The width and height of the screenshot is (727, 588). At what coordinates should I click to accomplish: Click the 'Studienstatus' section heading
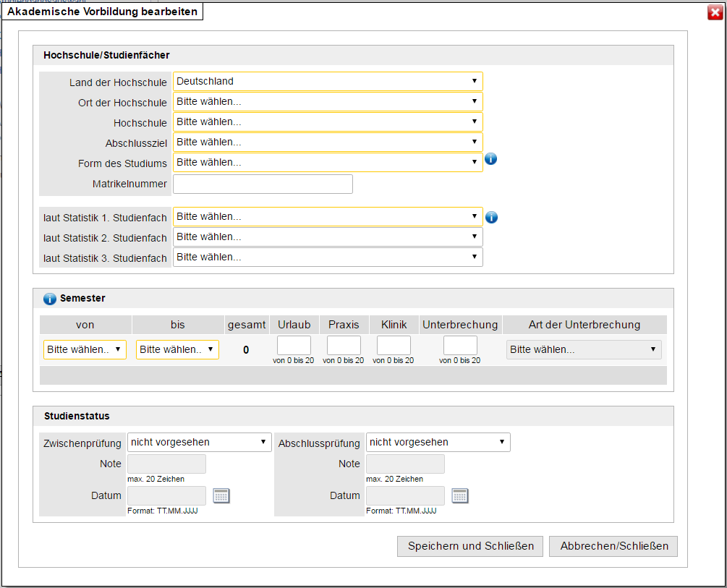77,416
